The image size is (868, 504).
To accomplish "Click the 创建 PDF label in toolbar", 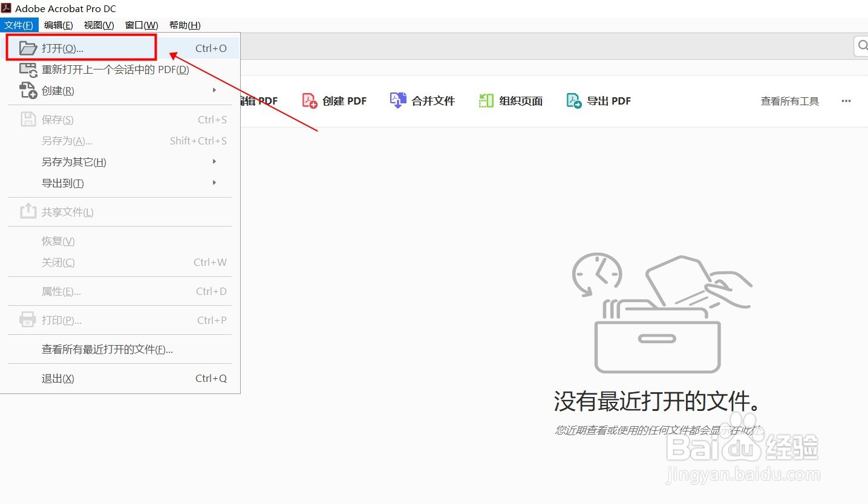I will point(345,101).
